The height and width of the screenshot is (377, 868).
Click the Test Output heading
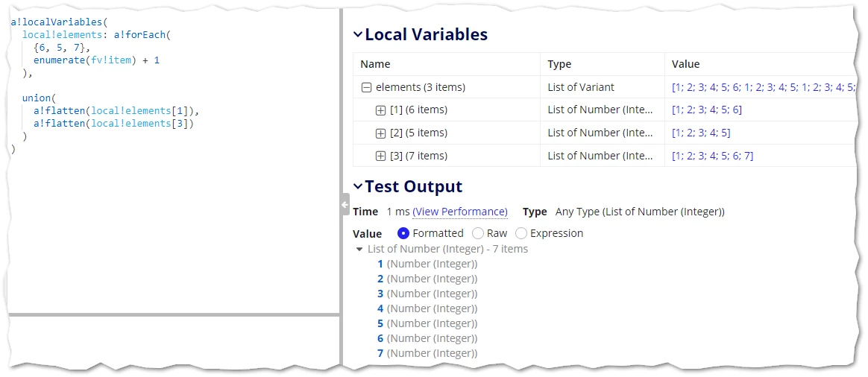[x=414, y=187]
